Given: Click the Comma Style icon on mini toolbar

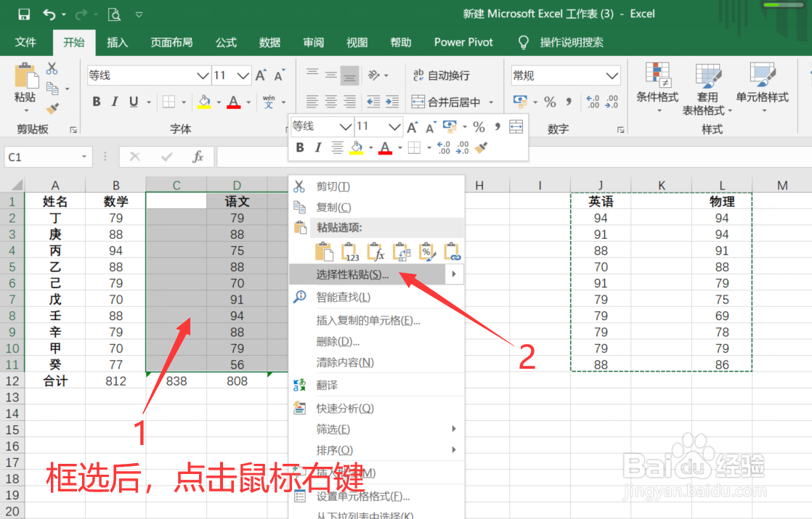Looking at the screenshot, I should (x=497, y=126).
